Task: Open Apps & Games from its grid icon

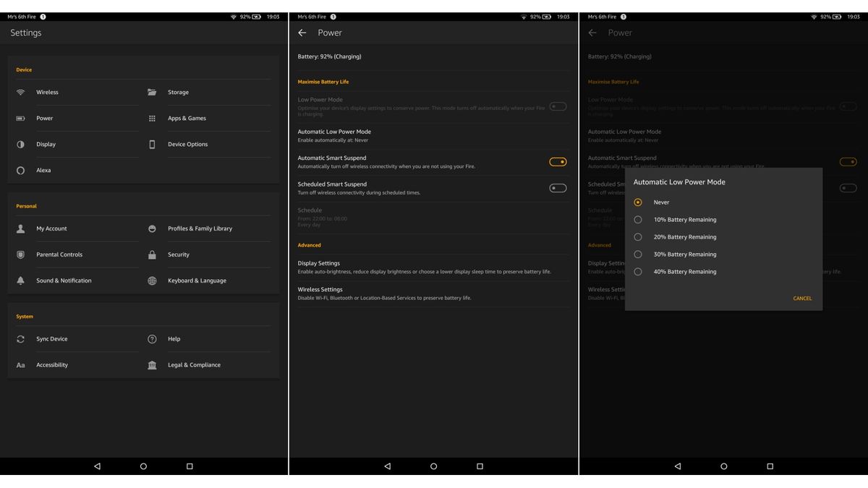Action: click(152, 118)
